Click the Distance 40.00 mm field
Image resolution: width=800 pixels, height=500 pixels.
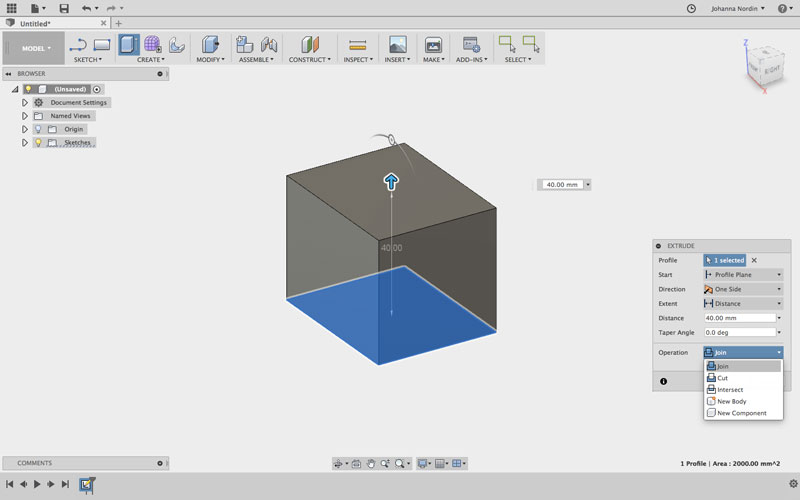point(740,318)
